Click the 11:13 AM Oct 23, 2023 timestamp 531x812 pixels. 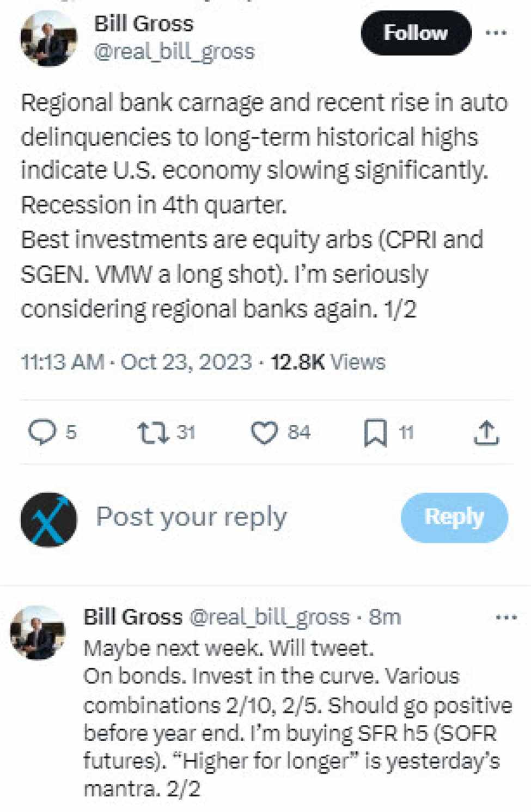pyautogui.click(x=136, y=362)
